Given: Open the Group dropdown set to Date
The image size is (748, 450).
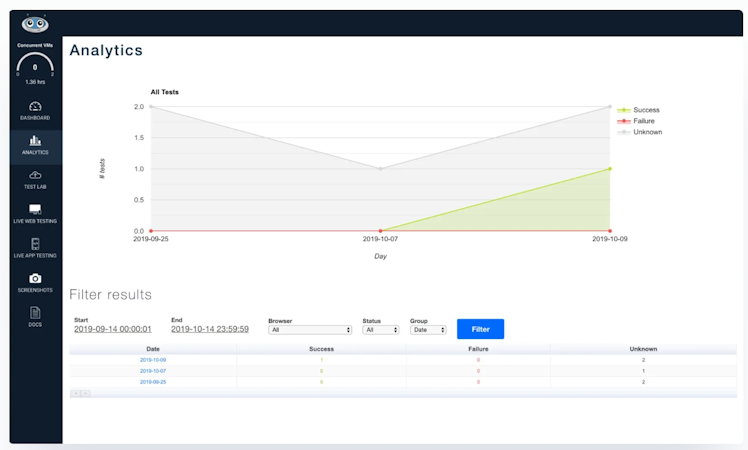Looking at the screenshot, I should click(428, 330).
